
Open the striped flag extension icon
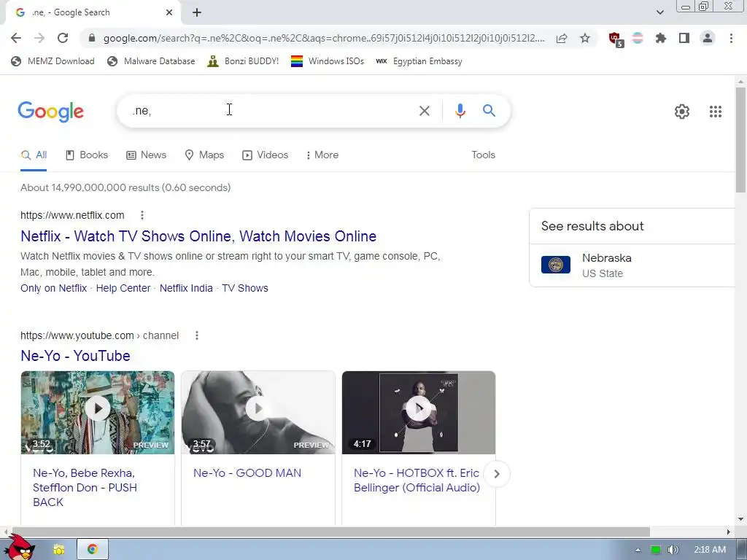coord(638,38)
